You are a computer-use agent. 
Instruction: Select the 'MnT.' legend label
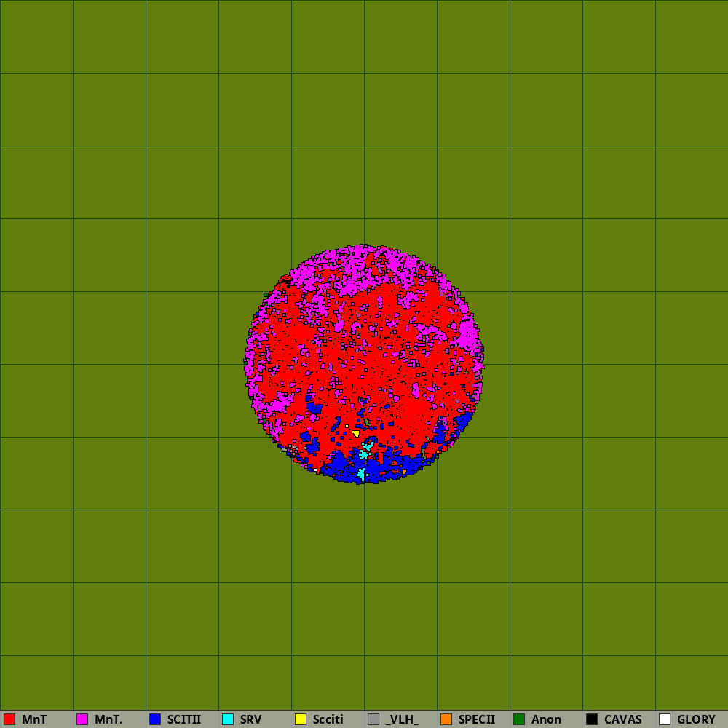[x=108, y=719]
